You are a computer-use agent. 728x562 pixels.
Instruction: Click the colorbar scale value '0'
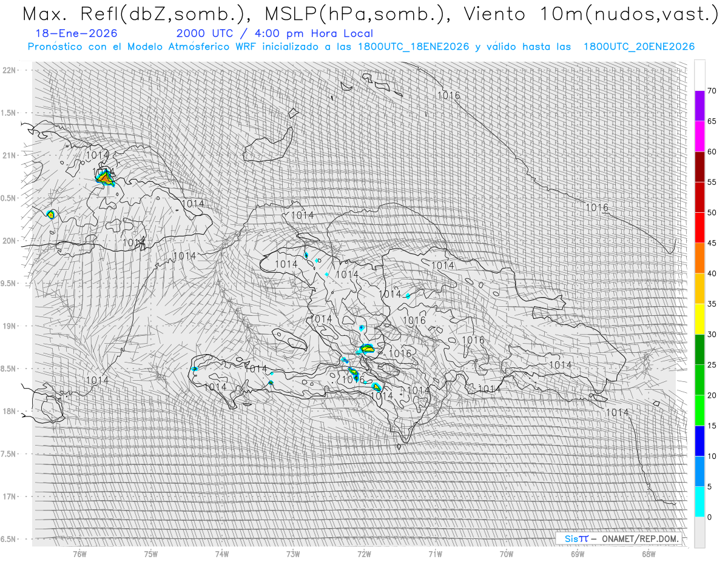[709, 517]
